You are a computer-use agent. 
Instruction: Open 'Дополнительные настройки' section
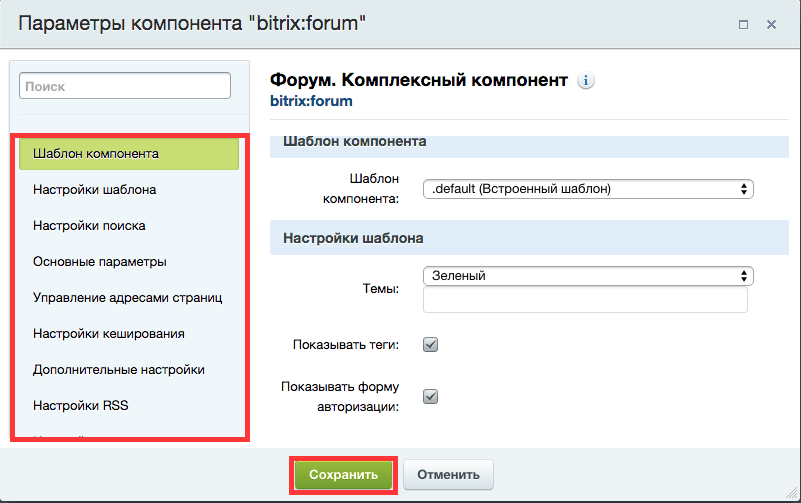click(119, 369)
